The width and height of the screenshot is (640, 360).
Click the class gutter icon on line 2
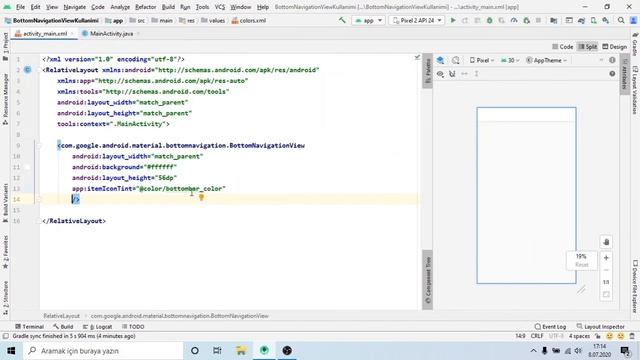[x=27, y=70]
